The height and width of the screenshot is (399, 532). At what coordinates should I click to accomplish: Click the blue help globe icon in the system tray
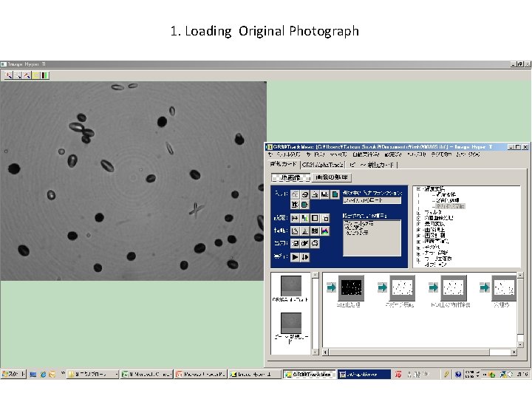[x=458, y=374]
